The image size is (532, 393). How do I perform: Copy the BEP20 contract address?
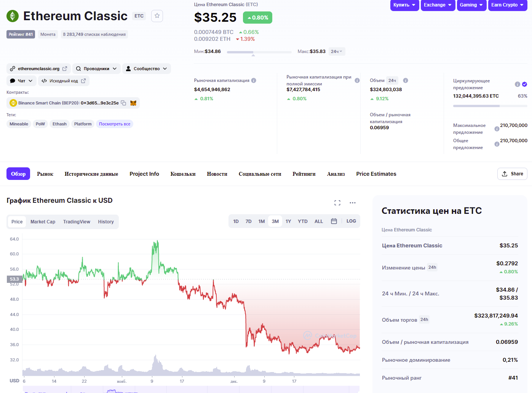tap(123, 103)
